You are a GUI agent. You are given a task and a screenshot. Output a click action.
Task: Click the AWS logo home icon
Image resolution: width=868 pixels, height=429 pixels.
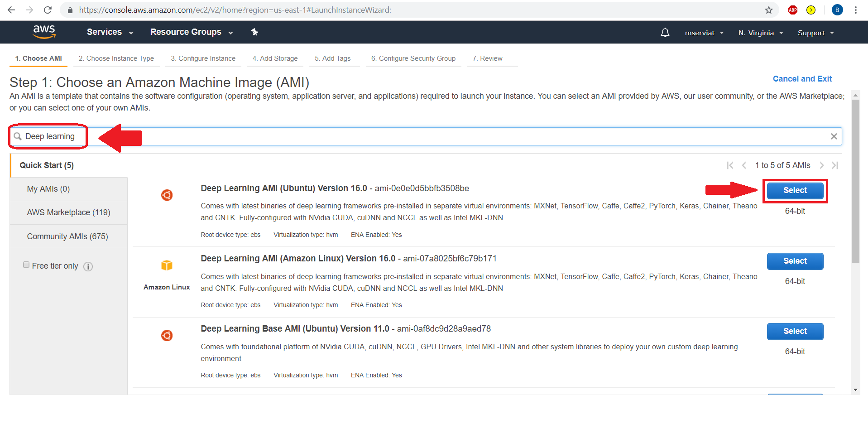[44, 32]
